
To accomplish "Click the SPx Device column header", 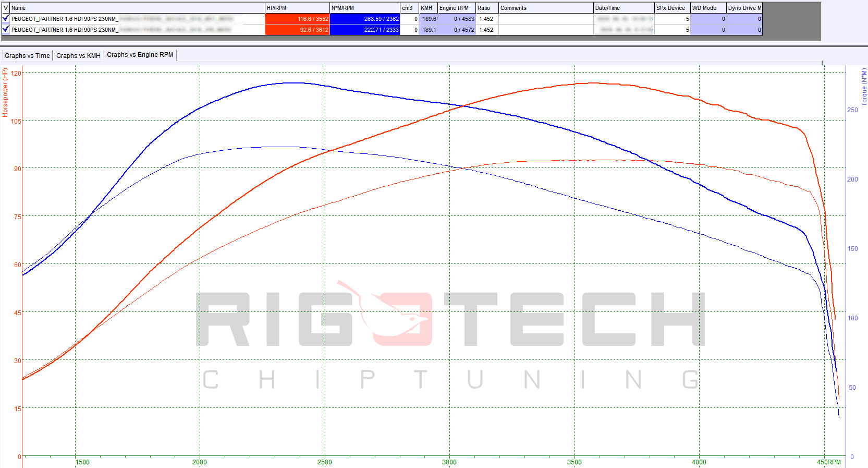I will click(x=673, y=8).
